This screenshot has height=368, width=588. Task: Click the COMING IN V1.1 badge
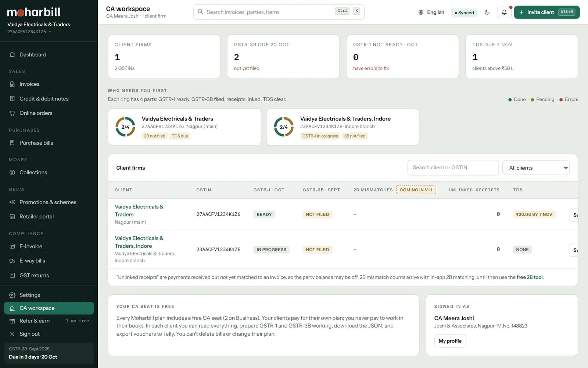416,190
